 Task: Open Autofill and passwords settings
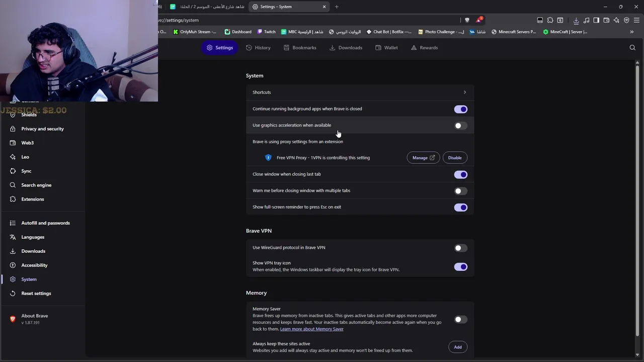coord(45,223)
